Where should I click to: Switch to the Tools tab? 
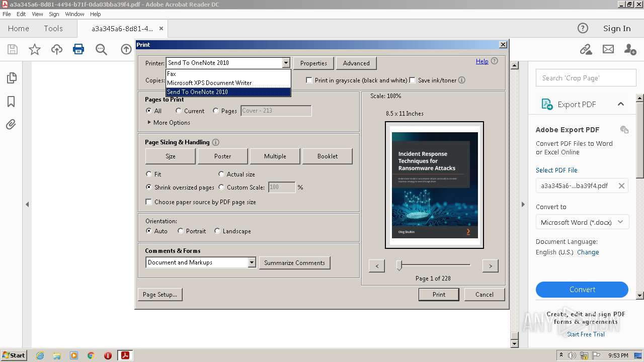tap(53, 28)
